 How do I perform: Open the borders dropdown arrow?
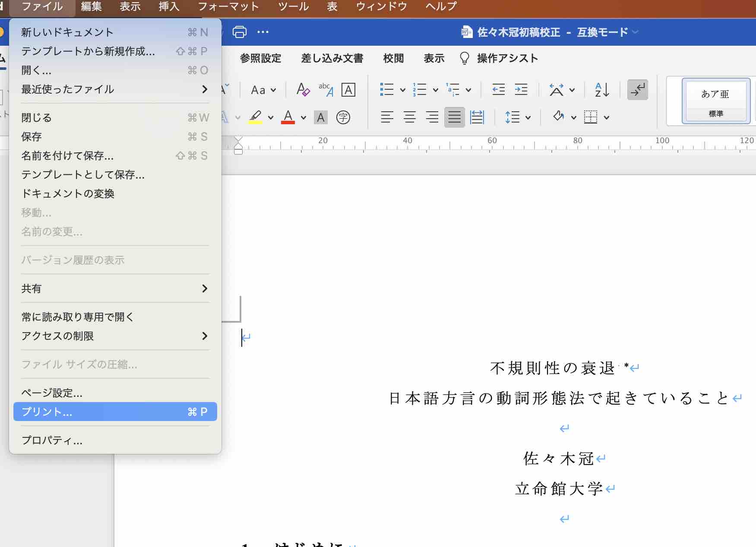click(x=607, y=117)
